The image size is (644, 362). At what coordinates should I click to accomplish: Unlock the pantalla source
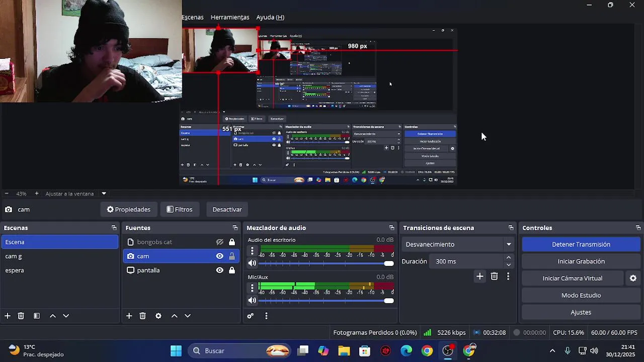coord(232,270)
